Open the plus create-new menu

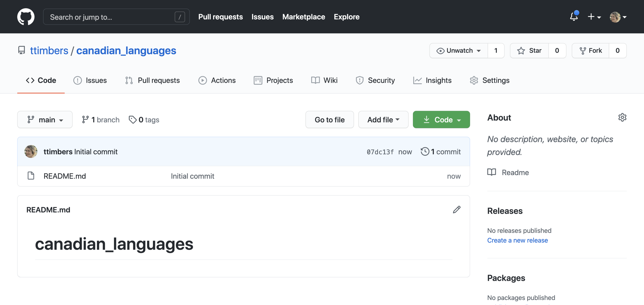click(594, 17)
